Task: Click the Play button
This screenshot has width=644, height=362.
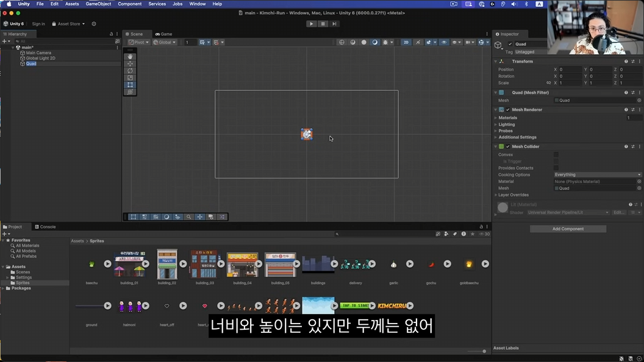Action: tap(311, 24)
